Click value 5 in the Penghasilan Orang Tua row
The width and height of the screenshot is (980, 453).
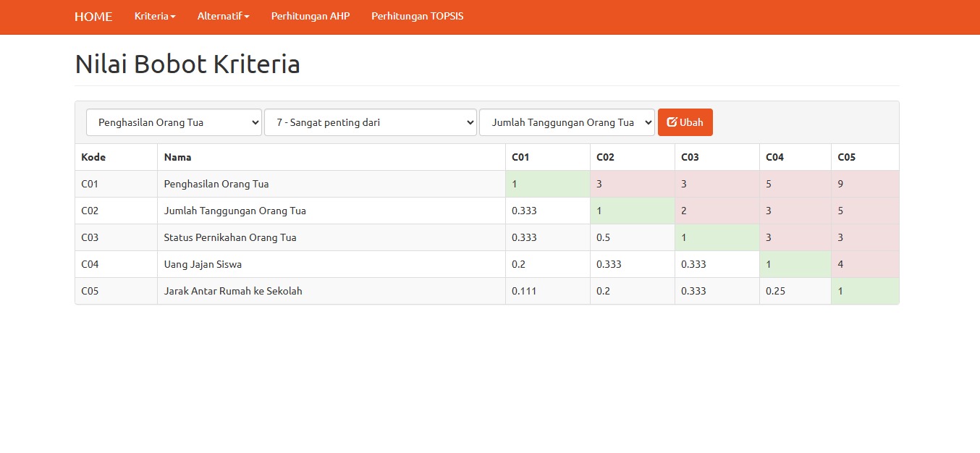click(795, 184)
